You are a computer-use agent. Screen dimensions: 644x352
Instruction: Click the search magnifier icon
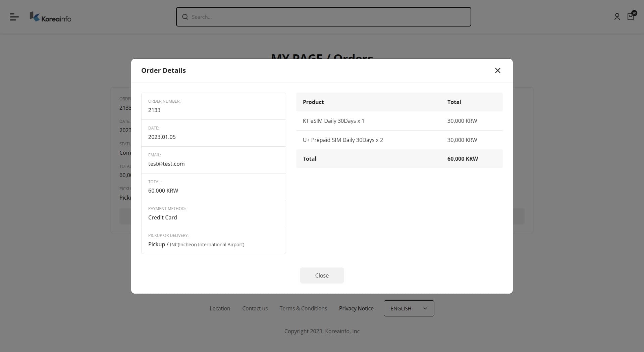pos(185,17)
